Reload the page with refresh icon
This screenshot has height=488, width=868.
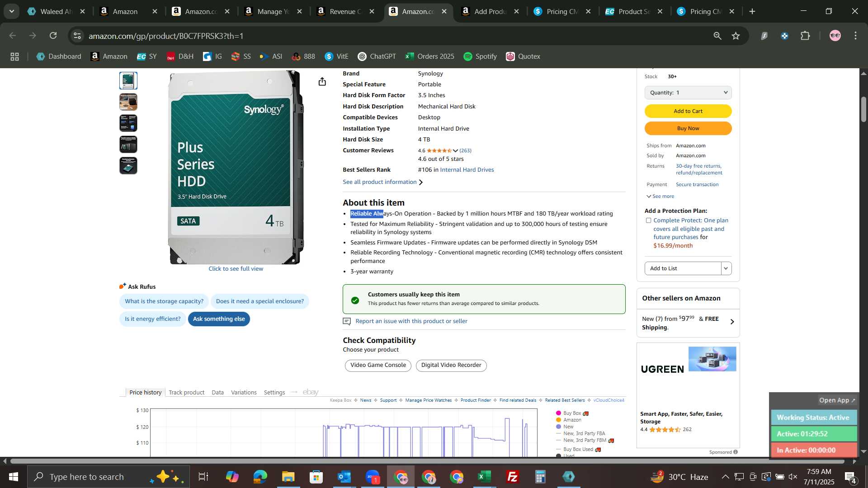click(53, 36)
